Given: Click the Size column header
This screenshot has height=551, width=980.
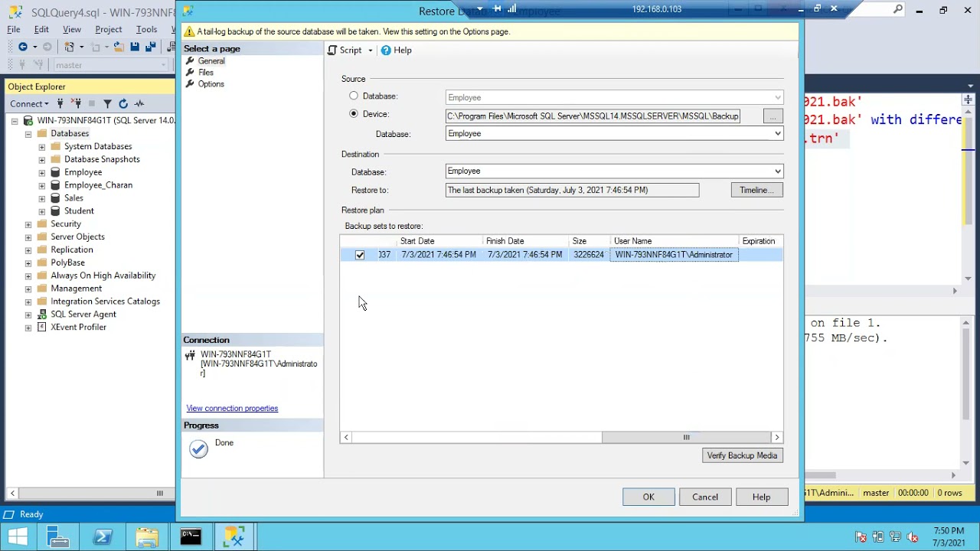Looking at the screenshot, I should point(589,241).
